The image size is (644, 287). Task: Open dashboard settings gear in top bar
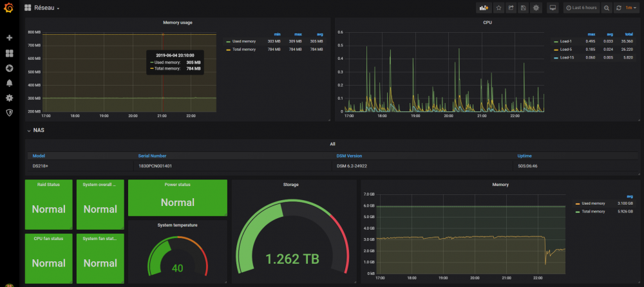[536, 8]
